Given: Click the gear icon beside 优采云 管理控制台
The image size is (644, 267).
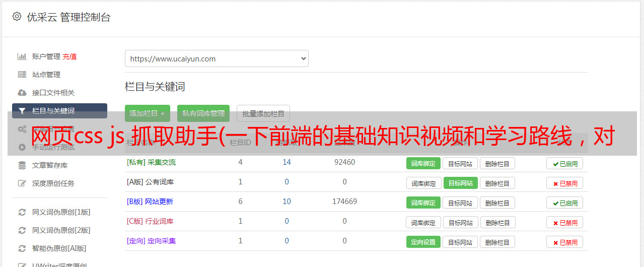Looking at the screenshot, I should coord(17,17).
